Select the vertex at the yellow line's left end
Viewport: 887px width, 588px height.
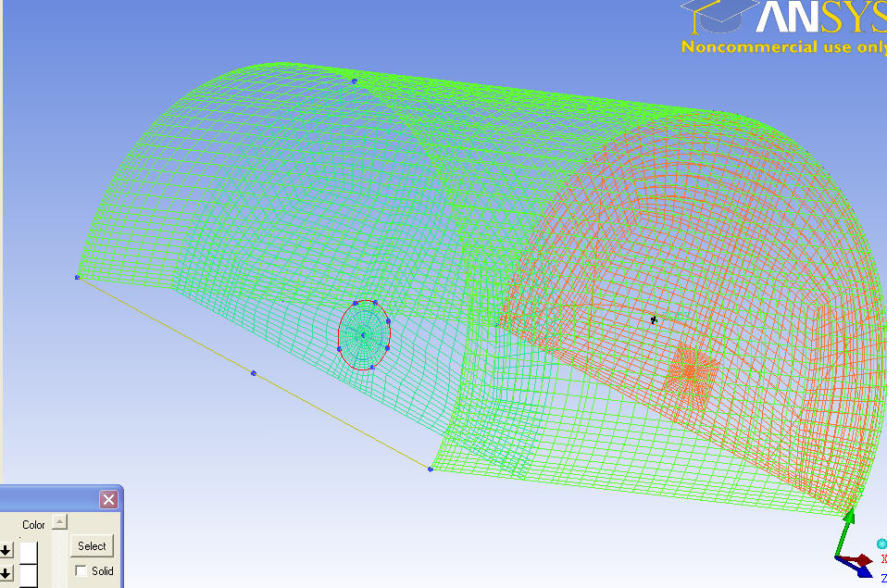click(78, 277)
